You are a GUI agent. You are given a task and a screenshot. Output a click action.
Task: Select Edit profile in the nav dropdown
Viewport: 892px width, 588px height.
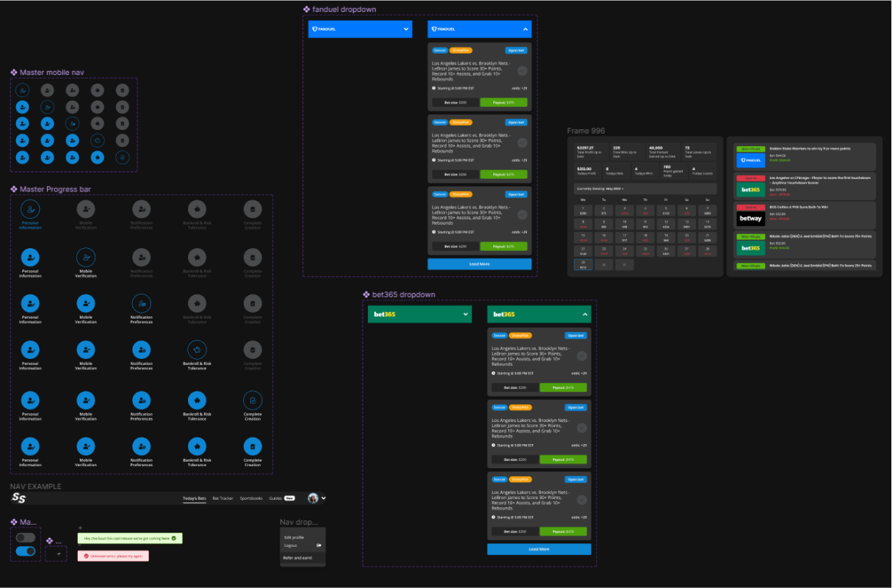click(x=294, y=537)
